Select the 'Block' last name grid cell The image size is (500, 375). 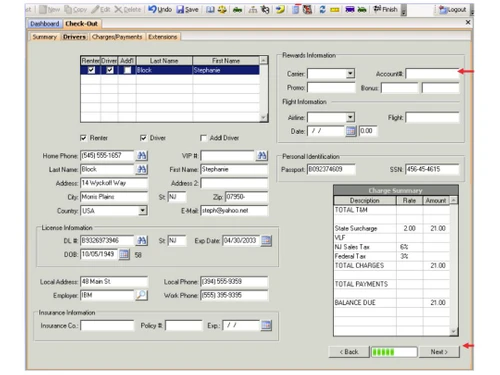pyautogui.click(x=164, y=70)
